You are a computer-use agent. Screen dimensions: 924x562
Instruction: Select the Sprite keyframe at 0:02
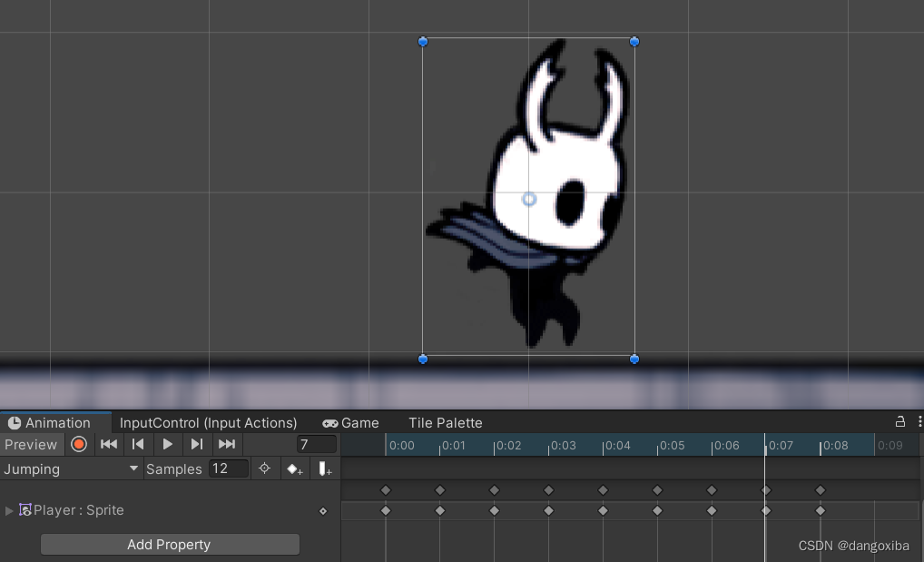(x=495, y=510)
